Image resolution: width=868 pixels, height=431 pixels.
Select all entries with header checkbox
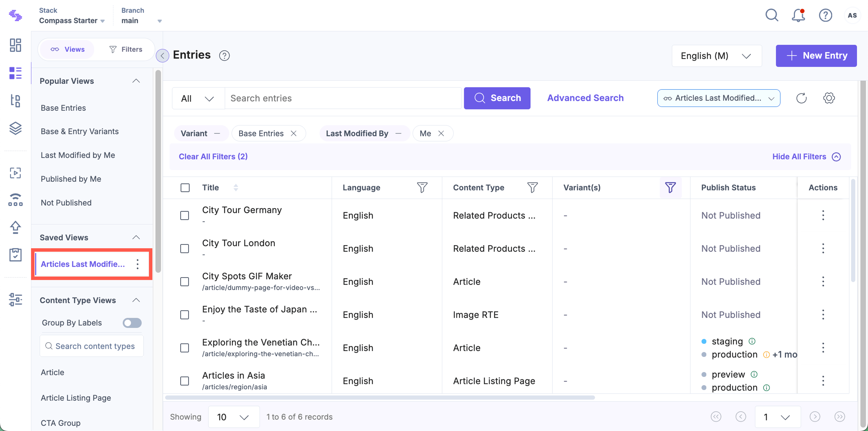click(185, 187)
